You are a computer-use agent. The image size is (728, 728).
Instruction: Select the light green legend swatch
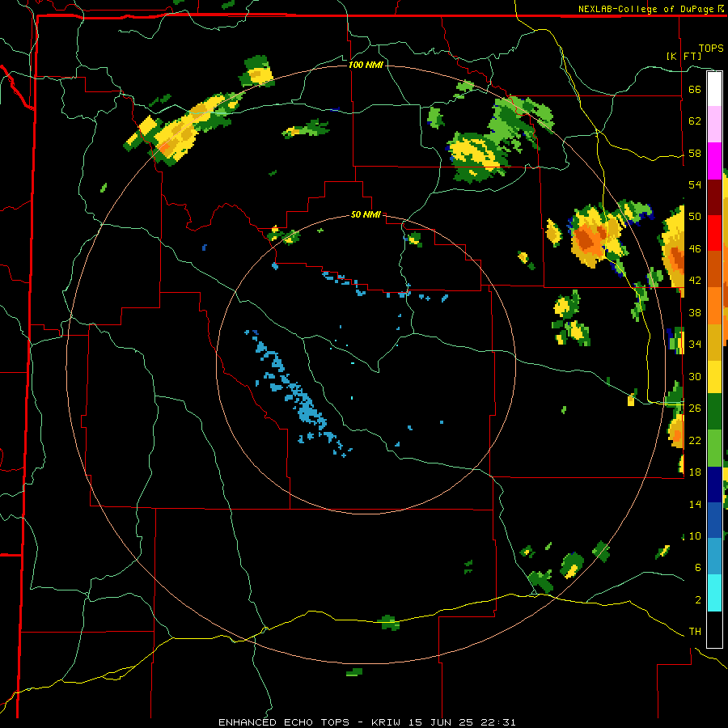(714, 448)
